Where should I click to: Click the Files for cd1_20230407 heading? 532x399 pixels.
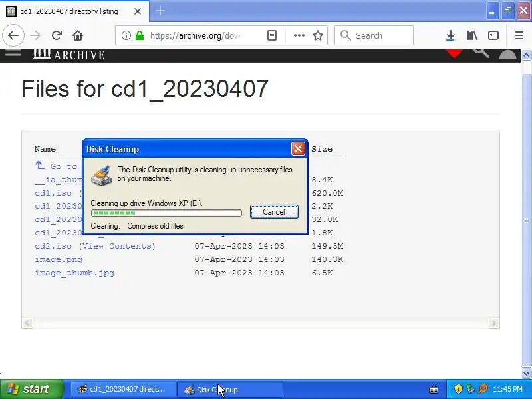tap(145, 89)
